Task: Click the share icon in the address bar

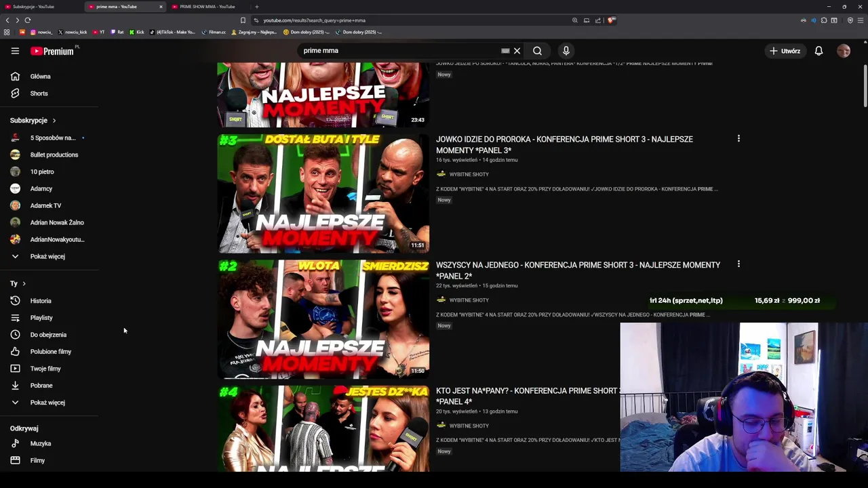Action: pyautogui.click(x=598, y=20)
